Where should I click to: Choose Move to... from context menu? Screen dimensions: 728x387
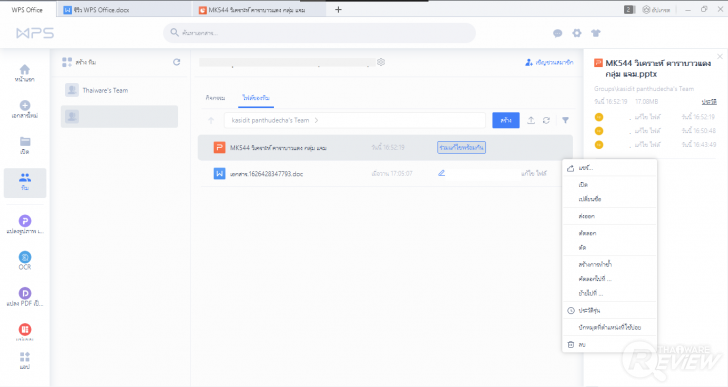coord(610,293)
